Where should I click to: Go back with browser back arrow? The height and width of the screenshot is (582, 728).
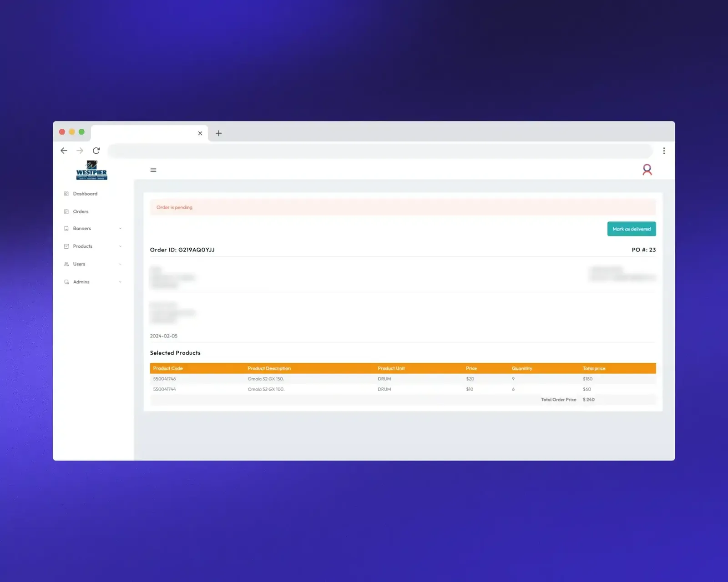[64, 151]
